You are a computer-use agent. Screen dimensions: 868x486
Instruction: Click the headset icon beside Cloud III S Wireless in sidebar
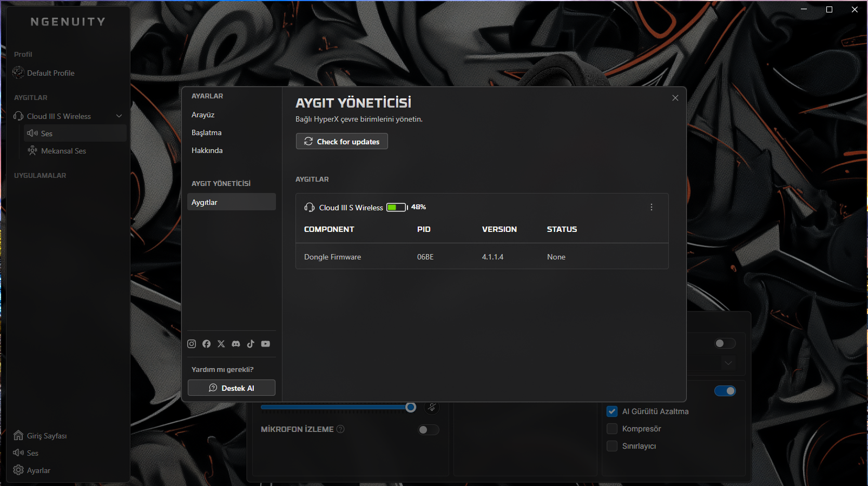click(18, 116)
